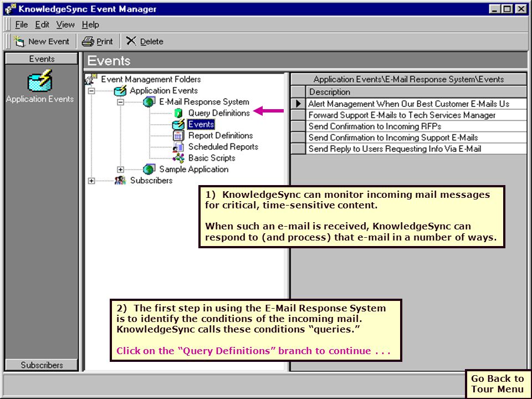Click the Delete button label
532x399 pixels.
pyautogui.click(x=151, y=42)
